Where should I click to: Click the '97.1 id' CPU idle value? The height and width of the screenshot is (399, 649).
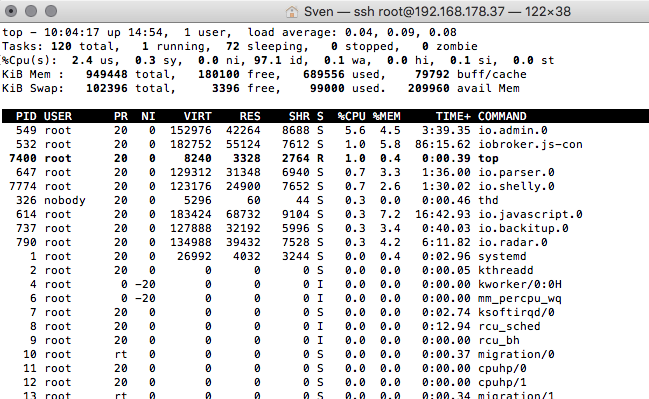point(278,60)
